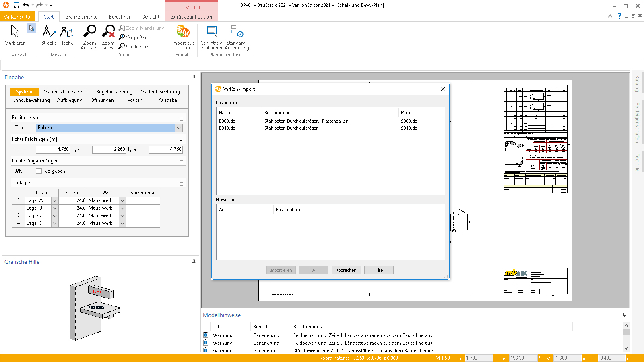Click the ln,3 field length input
The image size is (644, 362).
(x=165, y=149)
